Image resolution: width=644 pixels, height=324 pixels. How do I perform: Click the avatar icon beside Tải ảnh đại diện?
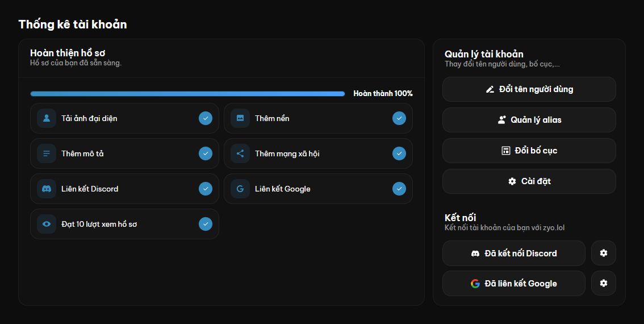[x=47, y=118]
